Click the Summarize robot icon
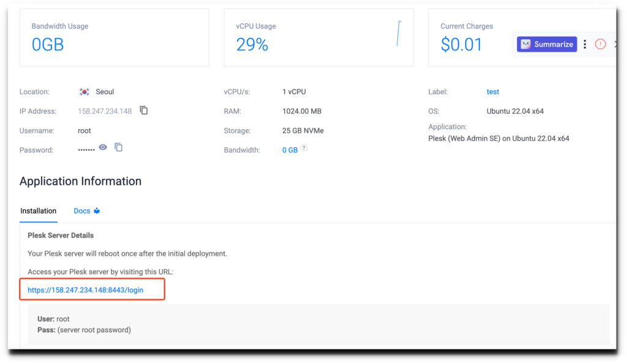The width and height of the screenshot is (627, 364). tap(525, 44)
